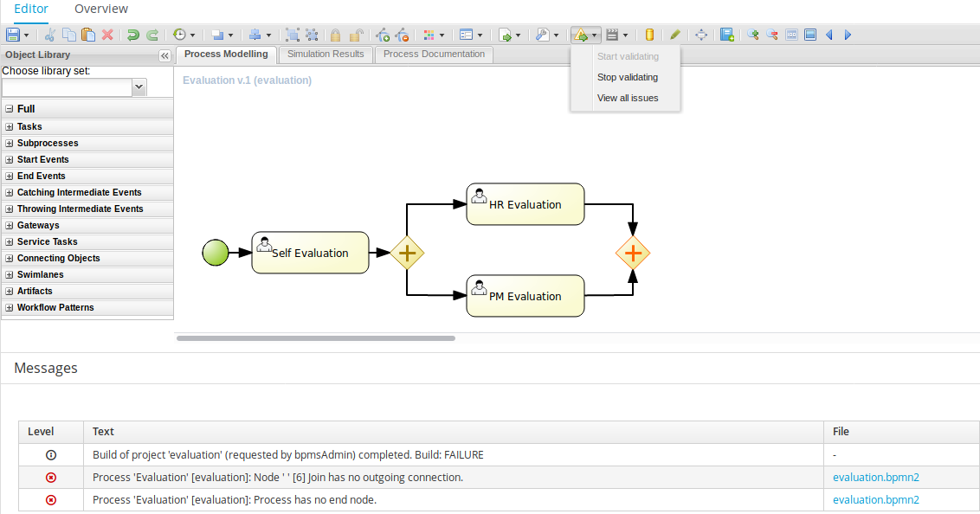The height and width of the screenshot is (514, 980).
Task: Open the layering order dropdown arrow
Action: 230,35
